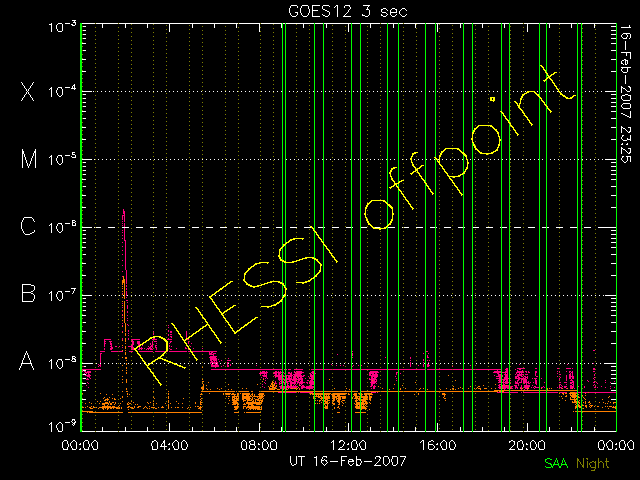640x480 pixels.
Task: Click the B flare class label
Action: click(28, 293)
